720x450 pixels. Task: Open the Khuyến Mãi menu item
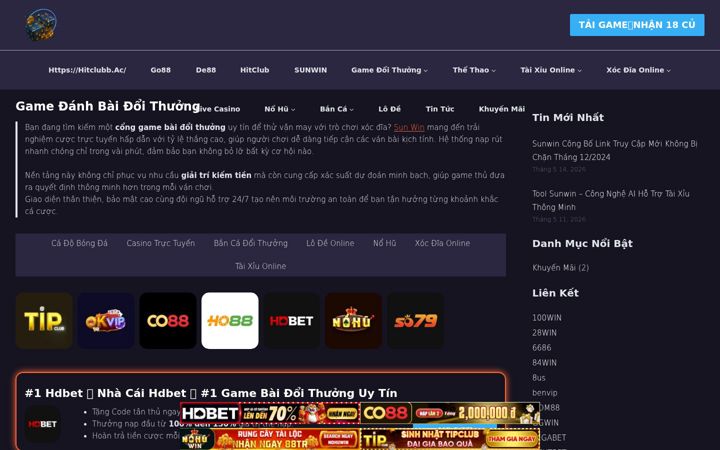pos(501,109)
